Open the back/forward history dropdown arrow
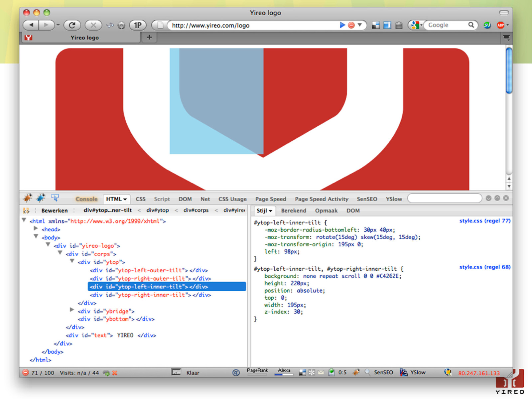The image size is (532, 399). (58, 25)
